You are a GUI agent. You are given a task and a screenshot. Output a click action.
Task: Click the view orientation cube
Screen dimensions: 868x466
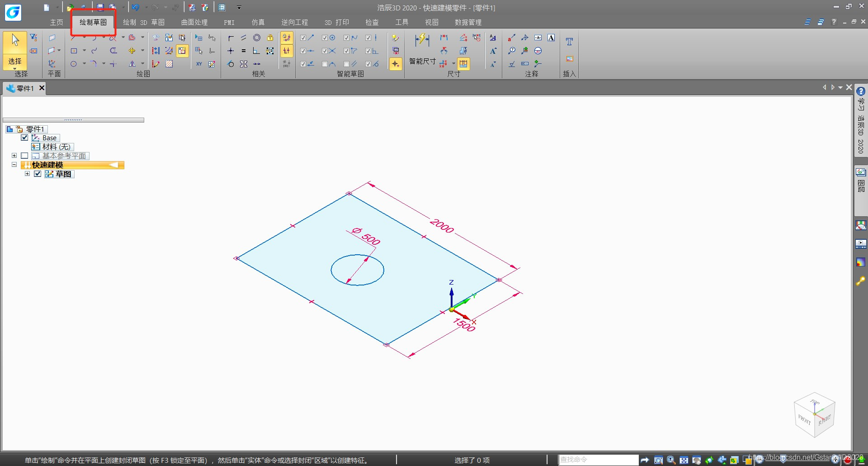(x=815, y=415)
